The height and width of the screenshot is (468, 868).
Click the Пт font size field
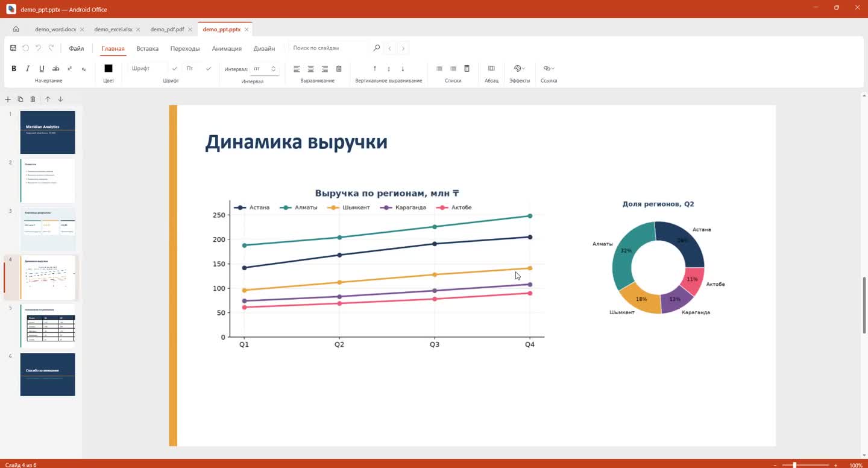(193, 69)
